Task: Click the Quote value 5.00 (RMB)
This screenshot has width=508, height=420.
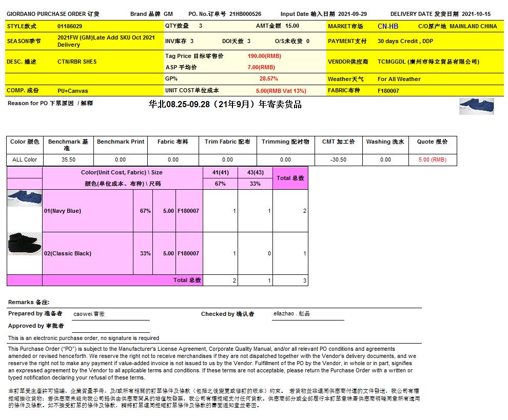Action: pos(432,160)
